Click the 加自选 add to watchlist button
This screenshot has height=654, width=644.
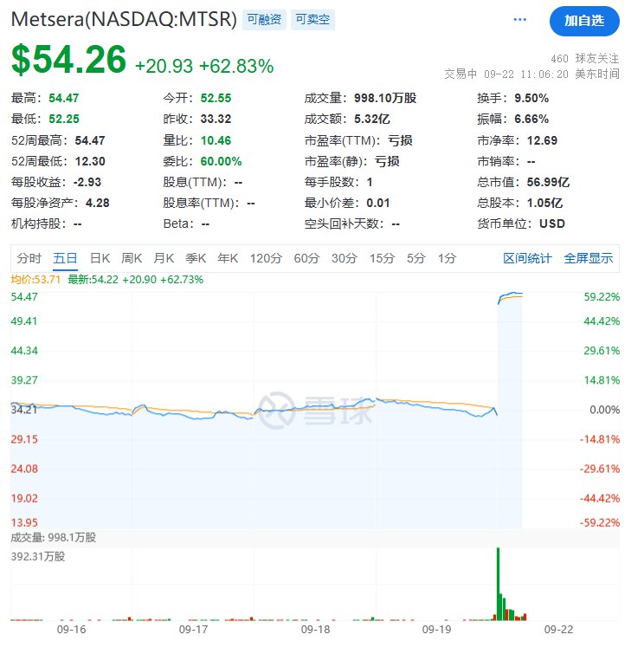coord(584,21)
